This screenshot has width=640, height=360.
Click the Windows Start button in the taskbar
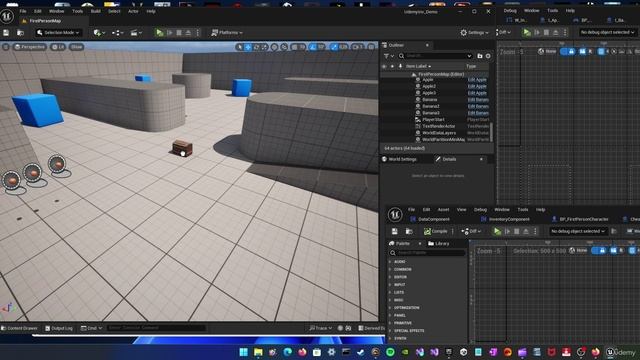point(244,352)
